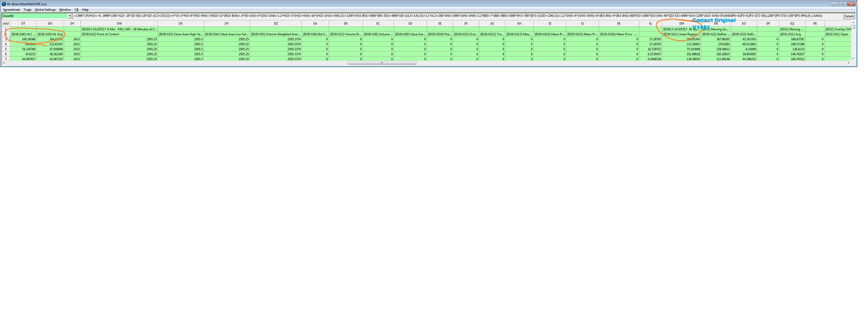The width and height of the screenshot is (868, 314).
Task: Open the Global Settings menu
Action: tap(45, 10)
